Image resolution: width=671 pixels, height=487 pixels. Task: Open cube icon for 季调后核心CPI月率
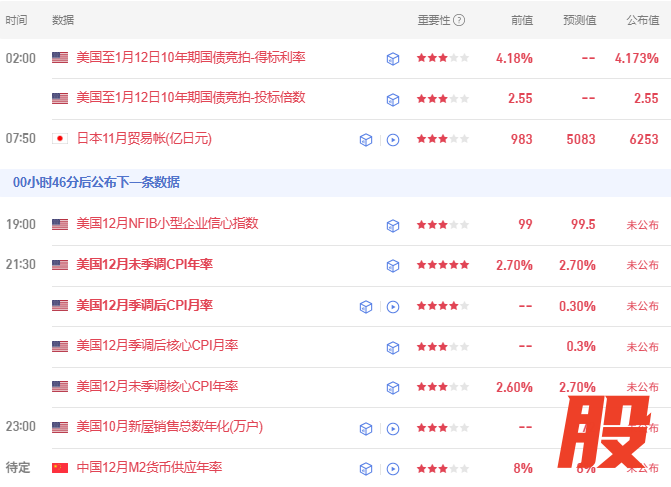tap(393, 347)
